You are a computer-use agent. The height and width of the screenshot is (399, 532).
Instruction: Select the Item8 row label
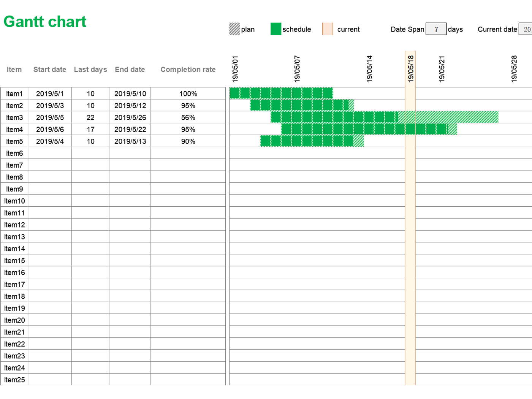[x=14, y=177]
